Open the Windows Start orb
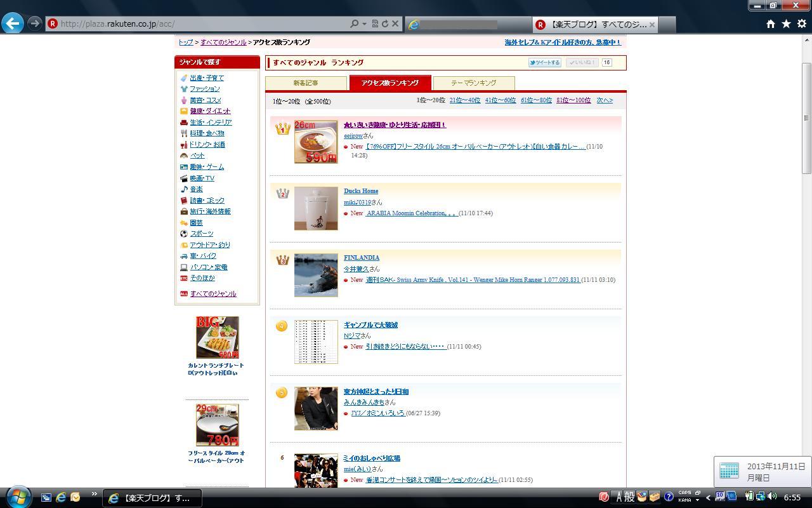Screen dimensions: 812x508 click(x=17, y=497)
